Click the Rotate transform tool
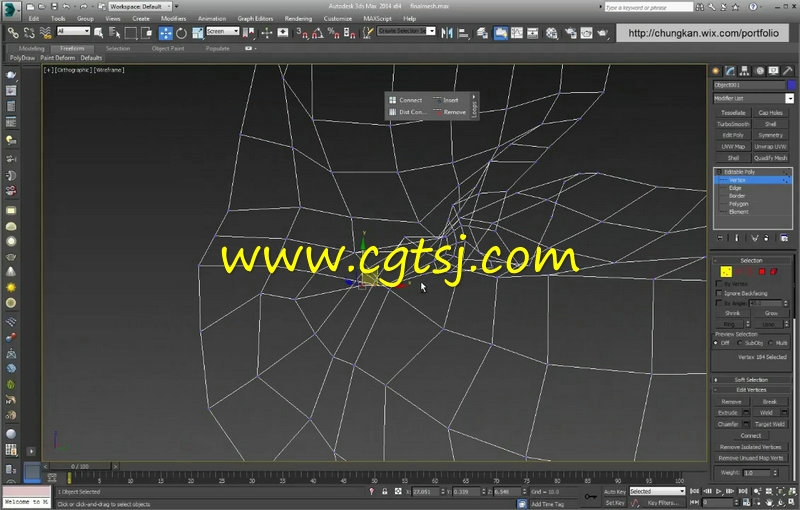The width and height of the screenshot is (800, 510). coord(181,31)
